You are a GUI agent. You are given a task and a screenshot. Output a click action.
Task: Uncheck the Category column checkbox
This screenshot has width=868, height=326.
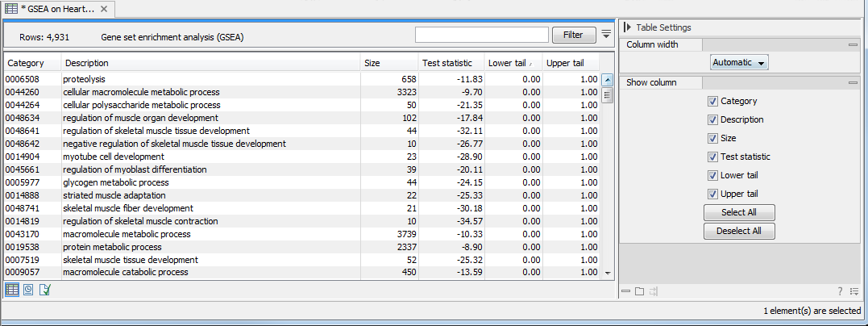coord(712,102)
